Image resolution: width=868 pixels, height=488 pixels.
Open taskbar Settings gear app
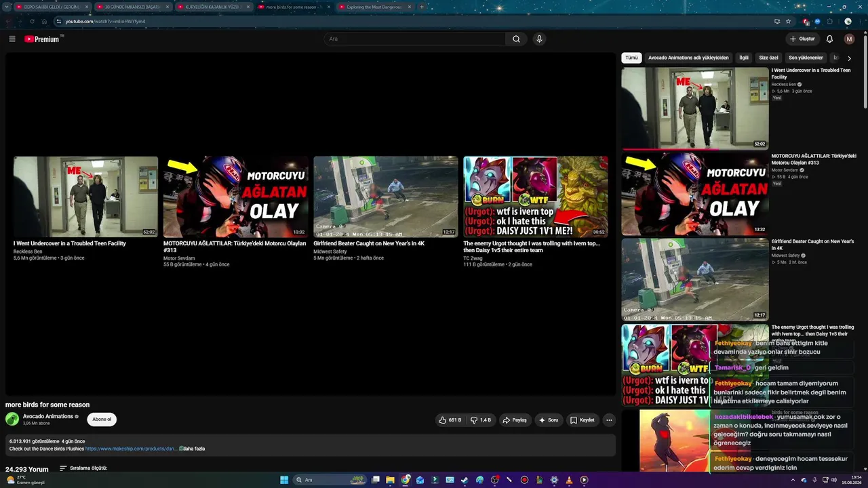(x=554, y=480)
